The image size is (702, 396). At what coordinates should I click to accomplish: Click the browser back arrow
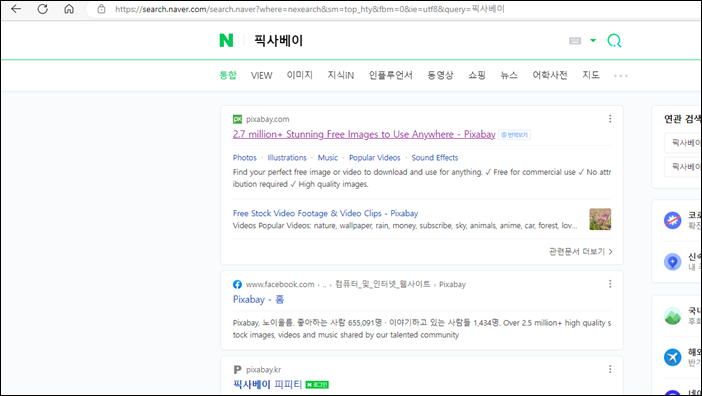pos(16,9)
